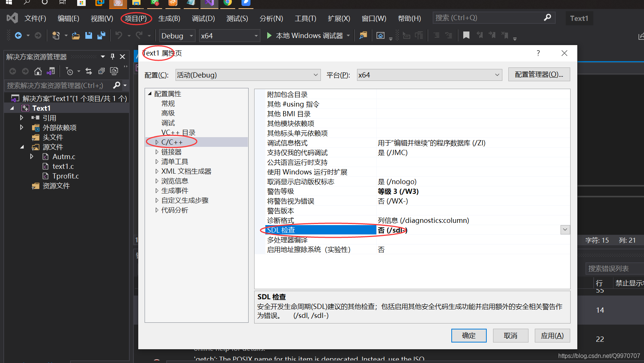
Task: Click the collapse-all icon in Solution Explorer
Action: 101,71
